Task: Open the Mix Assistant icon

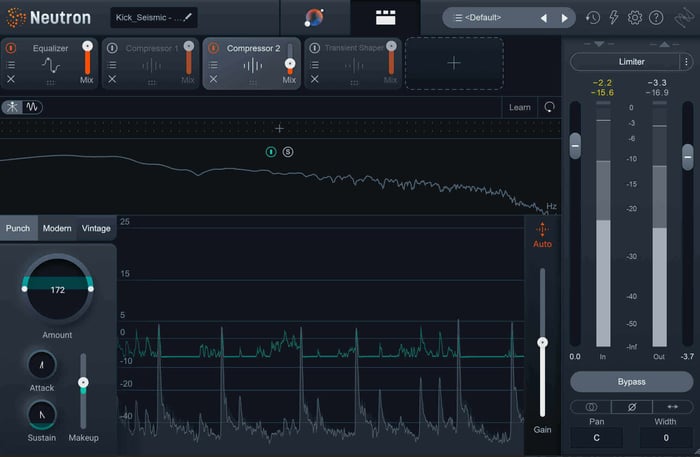Action: 314,18
